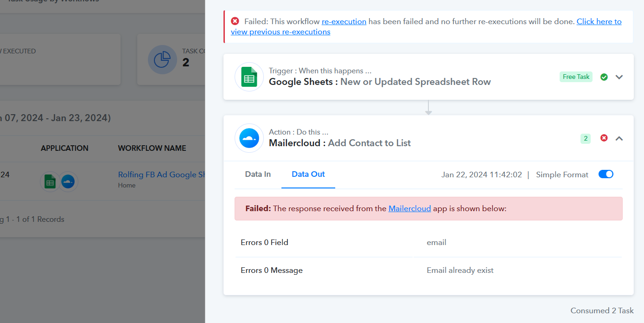Click Google Sheets icon in background table row

click(50, 181)
